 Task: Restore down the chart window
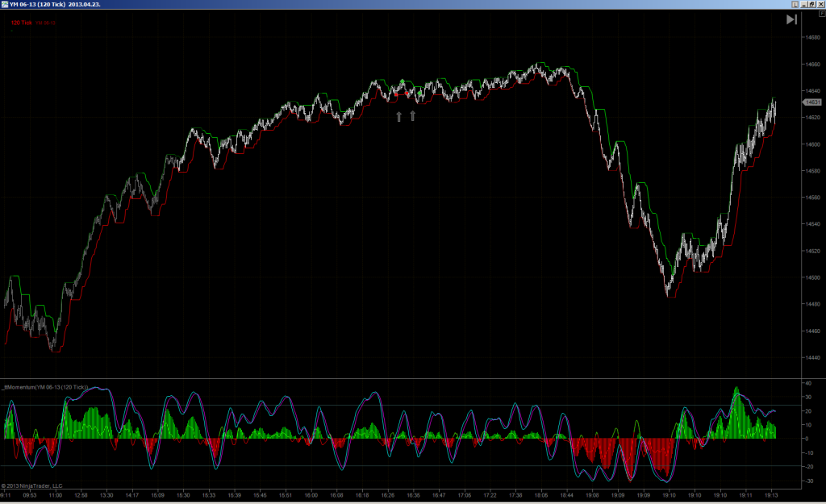coord(812,4)
